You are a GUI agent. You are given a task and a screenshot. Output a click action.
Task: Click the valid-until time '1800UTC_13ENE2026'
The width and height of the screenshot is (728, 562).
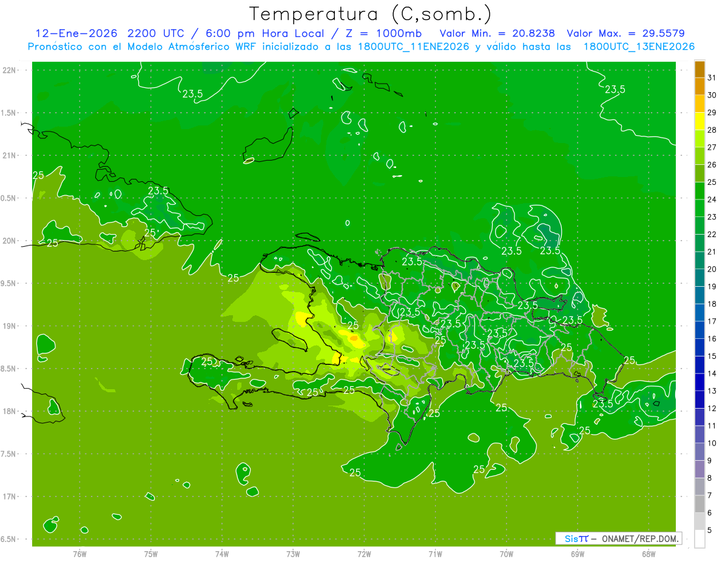[639, 47]
